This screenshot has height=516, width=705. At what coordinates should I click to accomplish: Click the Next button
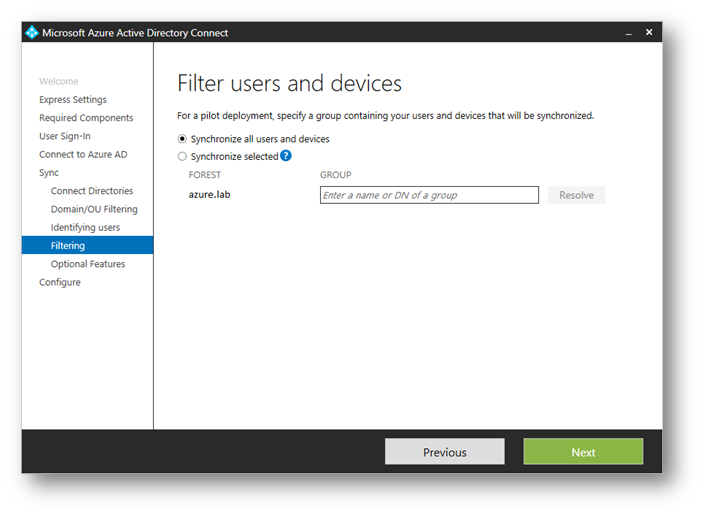583,452
